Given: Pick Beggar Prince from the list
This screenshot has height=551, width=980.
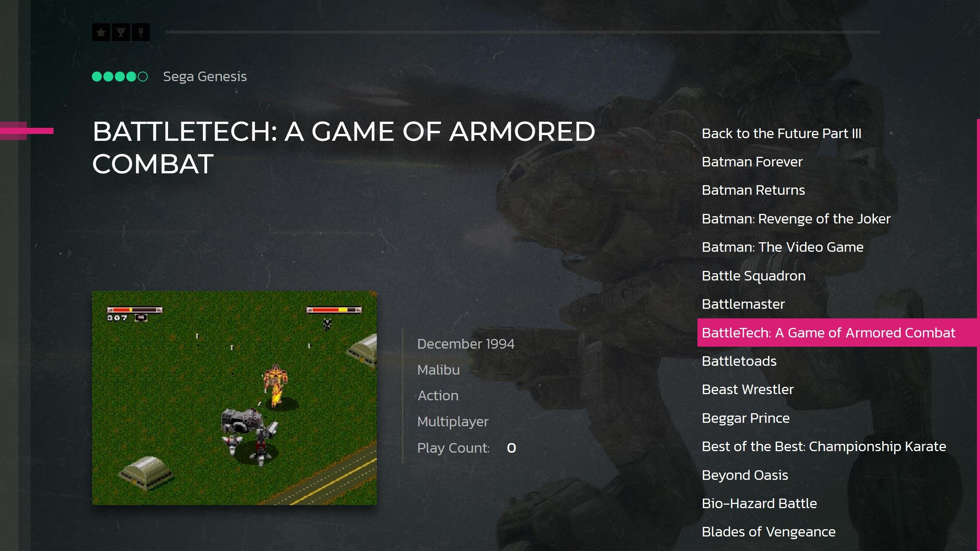Looking at the screenshot, I should 745,418.
